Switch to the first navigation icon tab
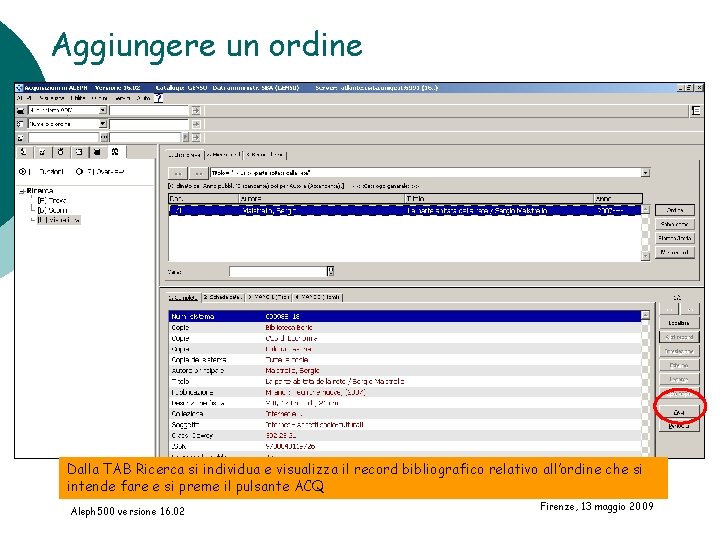Viewport: 720px width, 540px height. tap(24, 152)
